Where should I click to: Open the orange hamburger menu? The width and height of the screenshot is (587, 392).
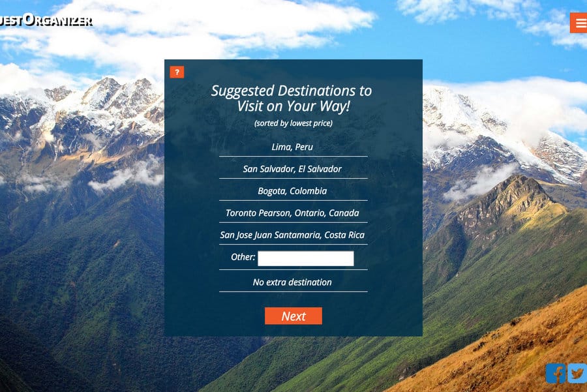click(579, 23)
